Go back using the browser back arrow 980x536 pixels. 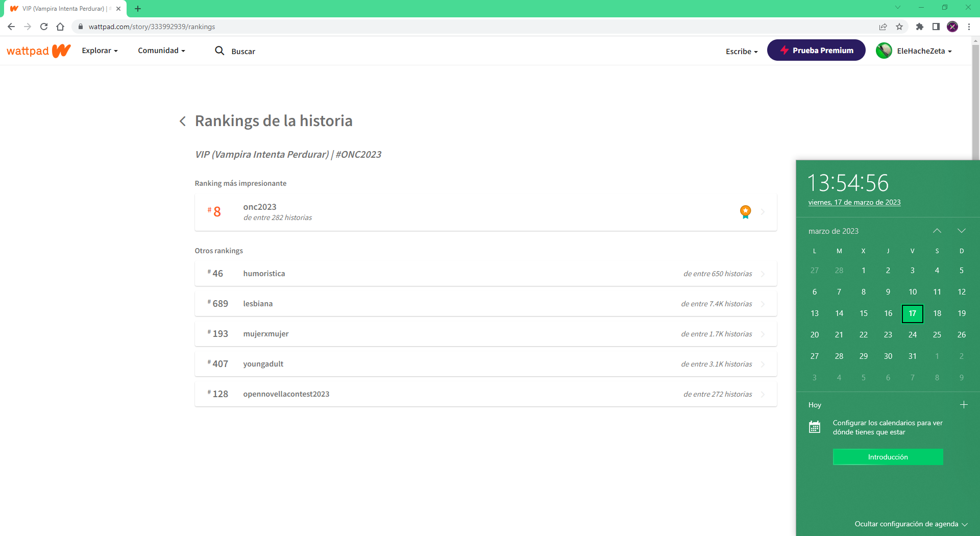(11, 27)
